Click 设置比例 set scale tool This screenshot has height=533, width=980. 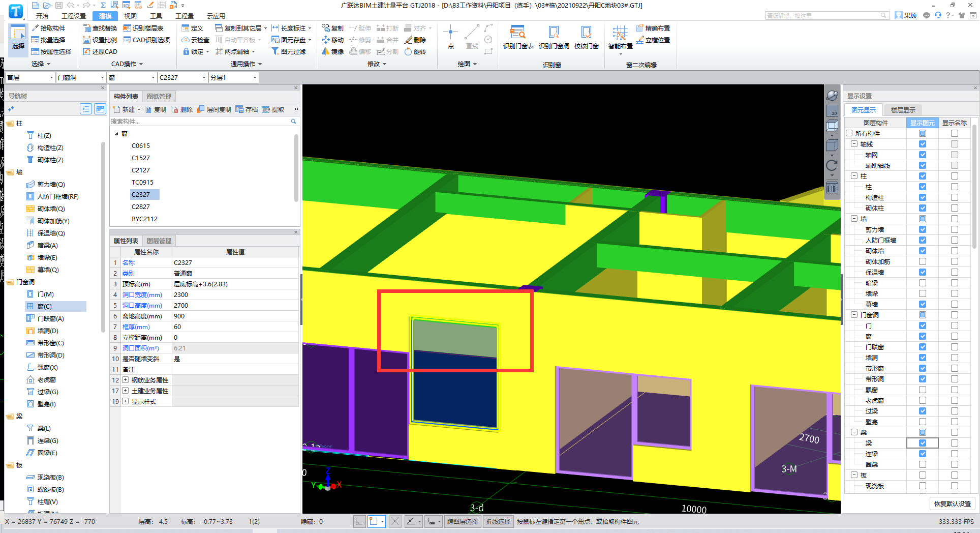(x=100, y=40)
